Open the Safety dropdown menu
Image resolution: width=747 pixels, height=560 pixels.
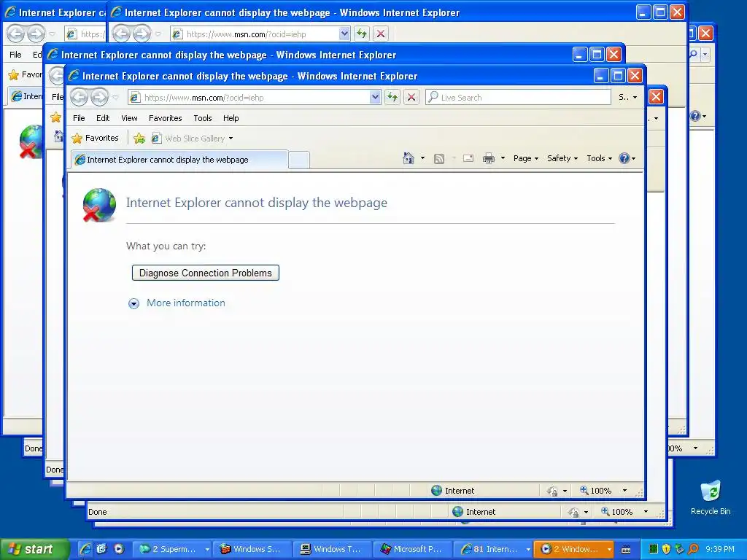click(x=562, y=158)
